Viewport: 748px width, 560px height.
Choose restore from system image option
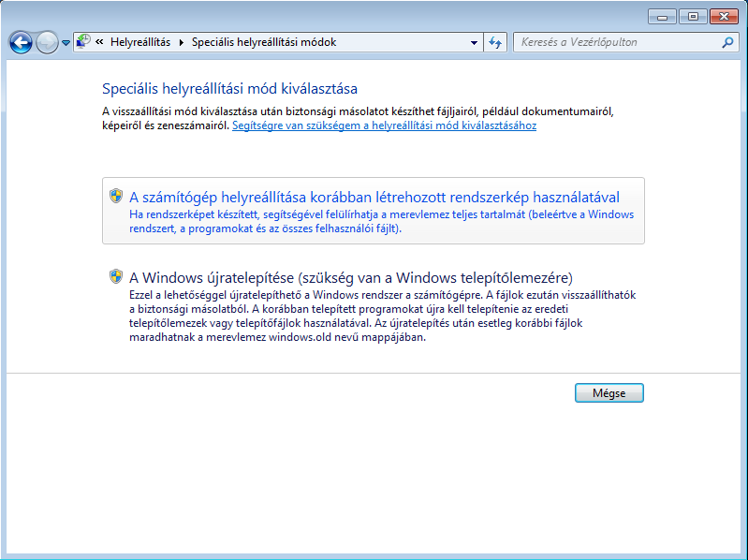pyautogui.click(x=373, y=211)
